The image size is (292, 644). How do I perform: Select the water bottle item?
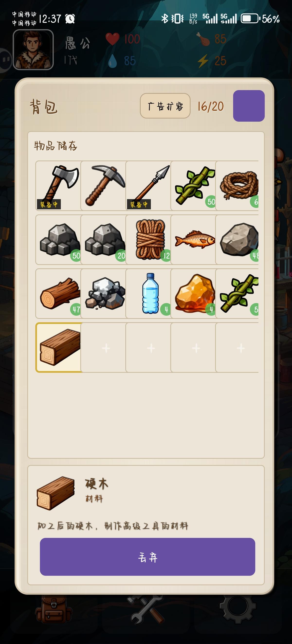(x=148, y=294)
